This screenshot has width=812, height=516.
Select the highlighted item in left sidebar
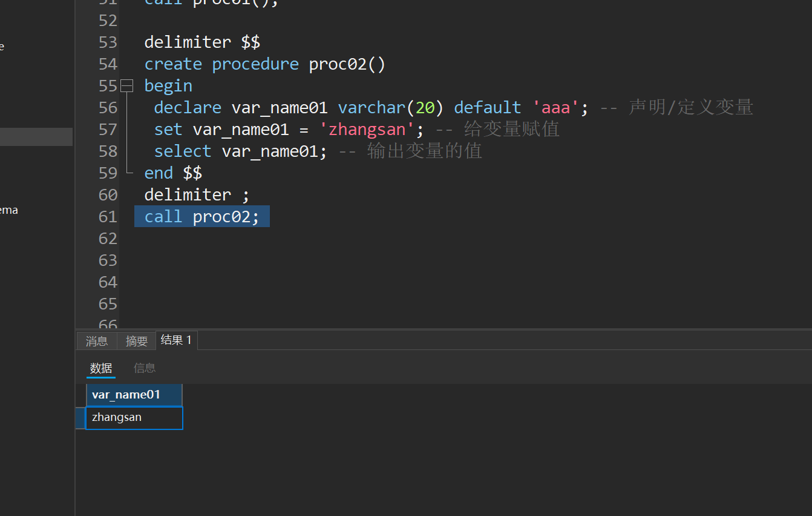point(36,137)
